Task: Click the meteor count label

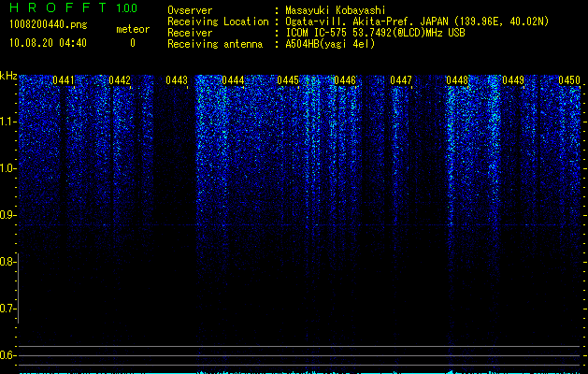Action: pos(133,29)
